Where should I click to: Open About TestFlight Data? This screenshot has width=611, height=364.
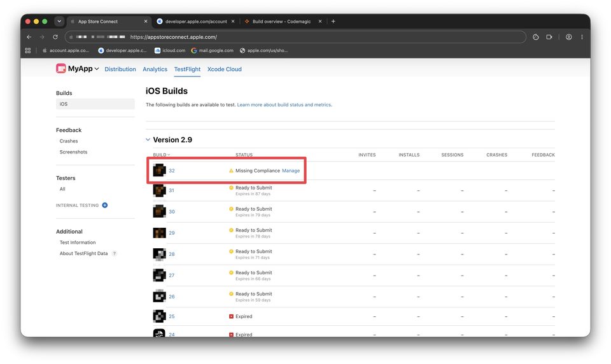[83, 253]
